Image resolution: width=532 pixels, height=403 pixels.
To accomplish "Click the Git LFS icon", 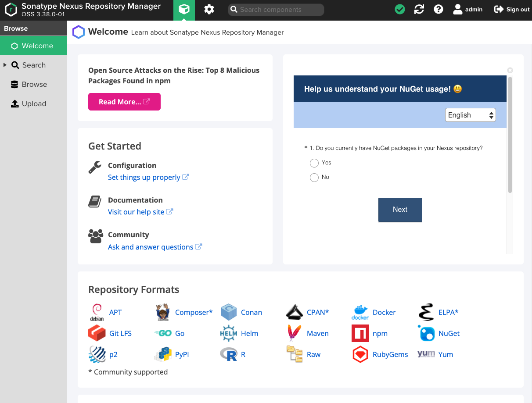I will click(97, 333).
